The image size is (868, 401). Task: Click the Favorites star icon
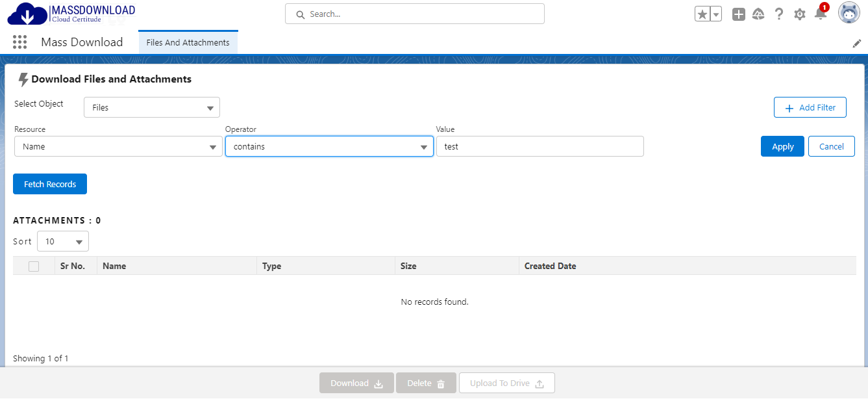[702, 14]
